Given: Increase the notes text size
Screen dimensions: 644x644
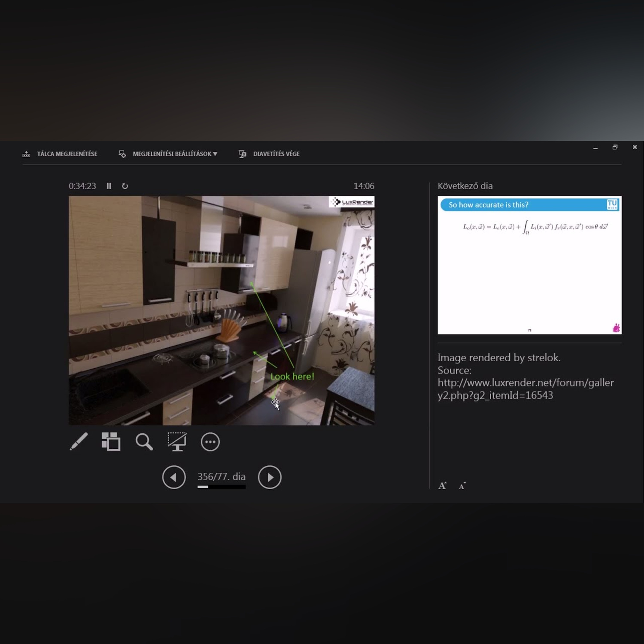Looking at the screenshot, I should pyautogui.click(x=442, y=486).
